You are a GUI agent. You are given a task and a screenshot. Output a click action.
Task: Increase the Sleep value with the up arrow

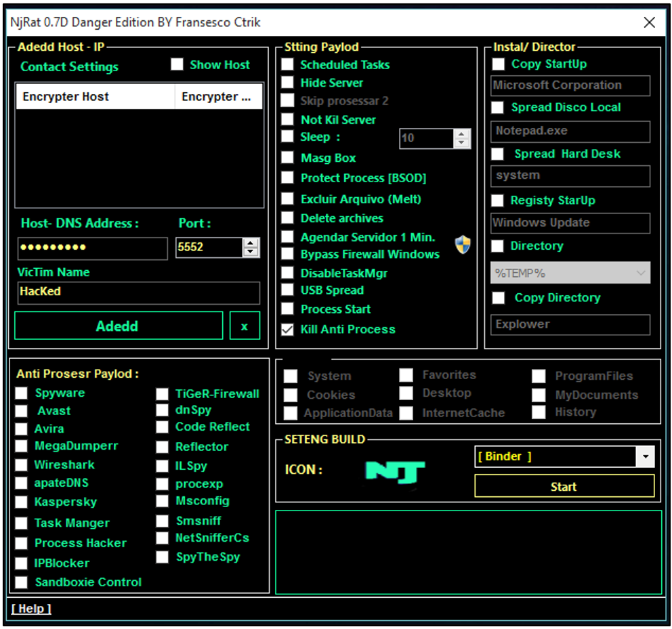click(x=461, y=135)
